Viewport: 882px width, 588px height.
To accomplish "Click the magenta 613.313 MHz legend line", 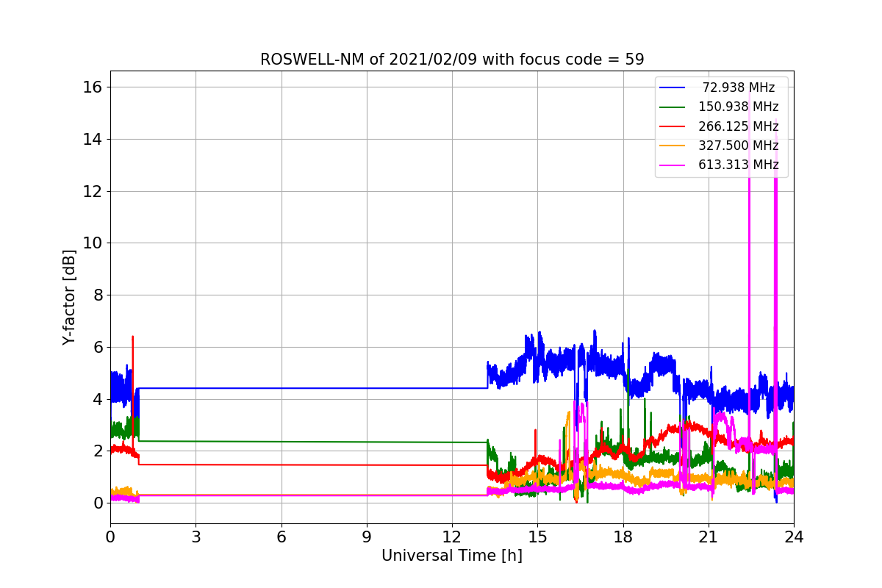I will click(673, 165).
